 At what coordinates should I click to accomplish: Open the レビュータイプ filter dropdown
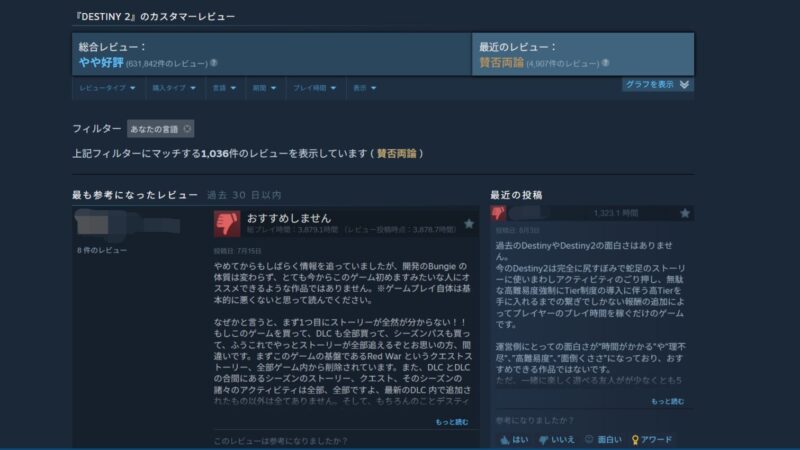(x=107, y=88)
